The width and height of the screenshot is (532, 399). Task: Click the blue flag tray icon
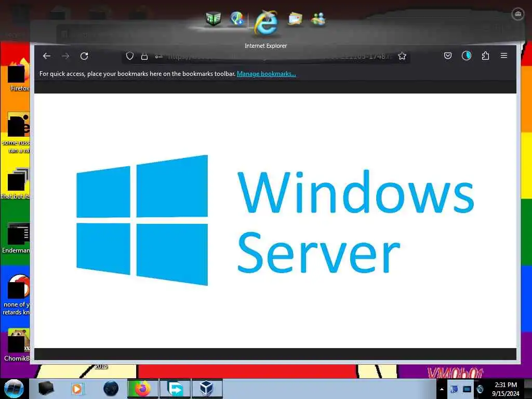[454, 389]
